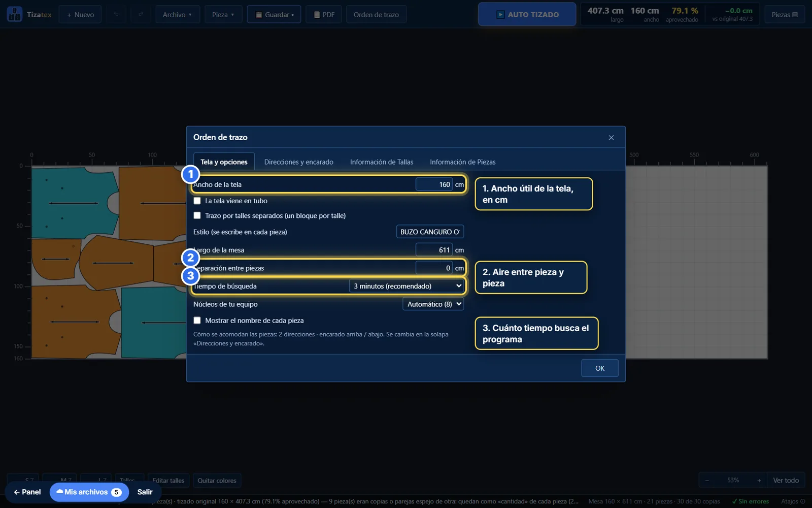Click the Largo de la mesa input field
Viewport: 812px width, 508px height.
pyautogui.click(x=434, y=250)
